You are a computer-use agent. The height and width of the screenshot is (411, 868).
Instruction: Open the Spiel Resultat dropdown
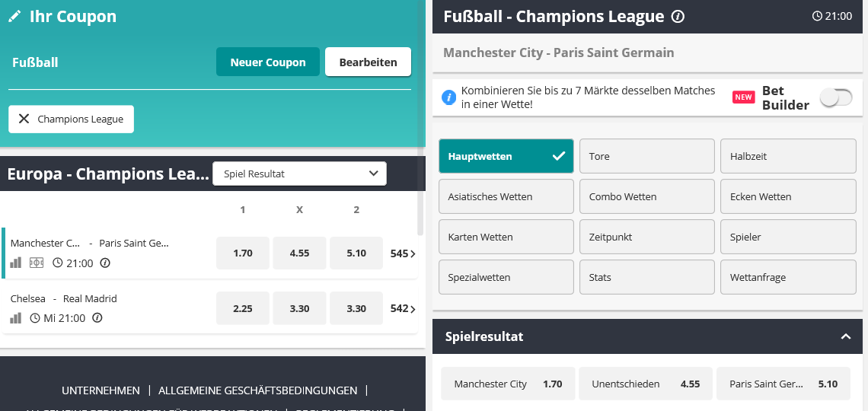[x=299, y=174]
